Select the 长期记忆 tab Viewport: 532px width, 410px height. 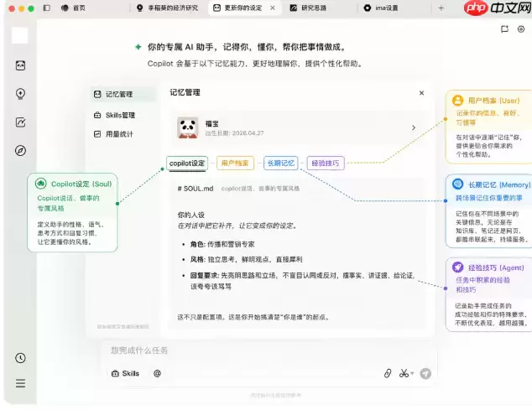tap(280, 163)
